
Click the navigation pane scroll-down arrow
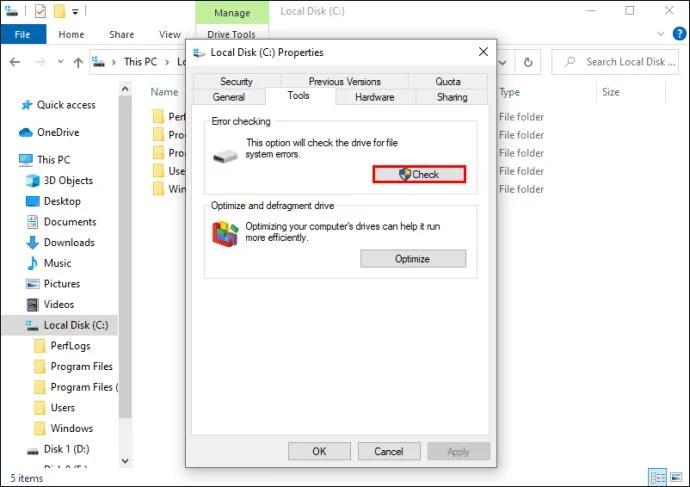pos(125,461)
